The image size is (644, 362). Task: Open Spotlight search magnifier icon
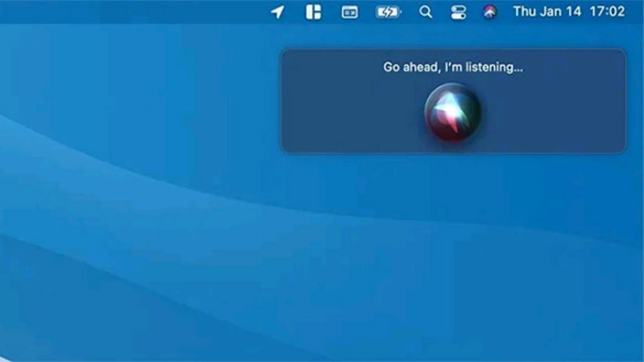[x=426, y=12]
